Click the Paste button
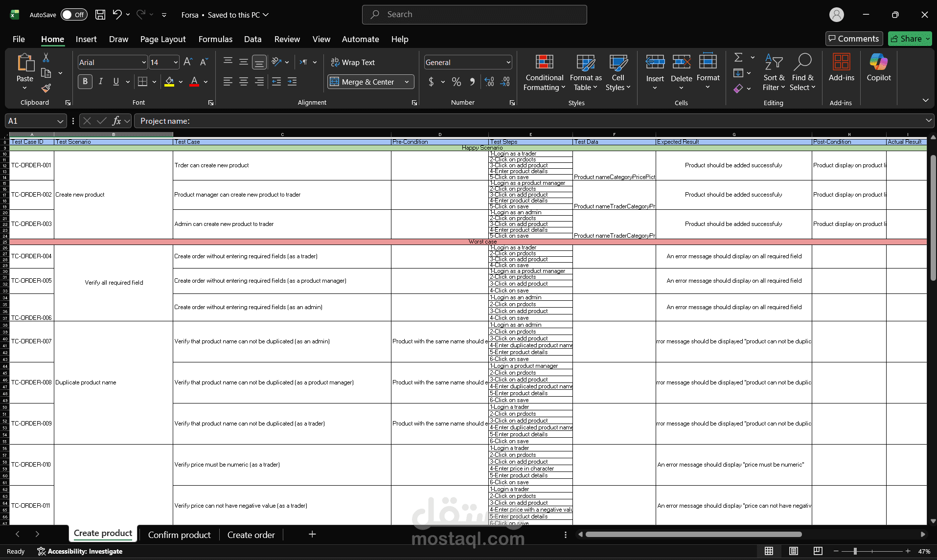The width and height of the screenshot is (937, 560). (25, 71)
